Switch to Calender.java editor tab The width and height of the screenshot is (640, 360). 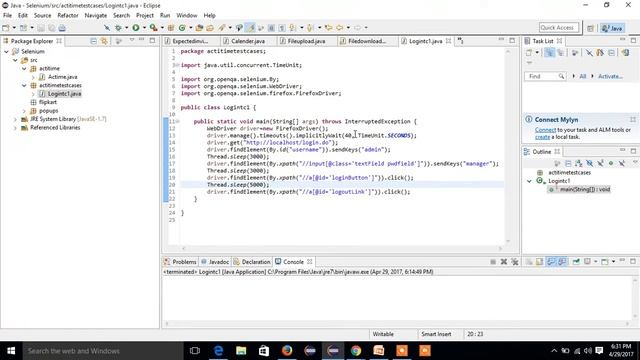(x=248, y=41)
